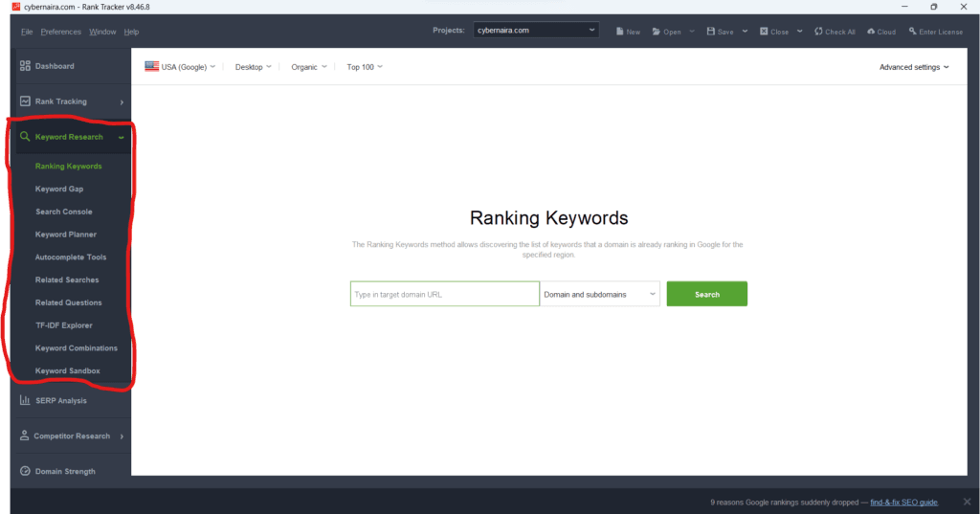Open the Organic results type dropdown
Screen dimensions: 980x514
[309, 67]
